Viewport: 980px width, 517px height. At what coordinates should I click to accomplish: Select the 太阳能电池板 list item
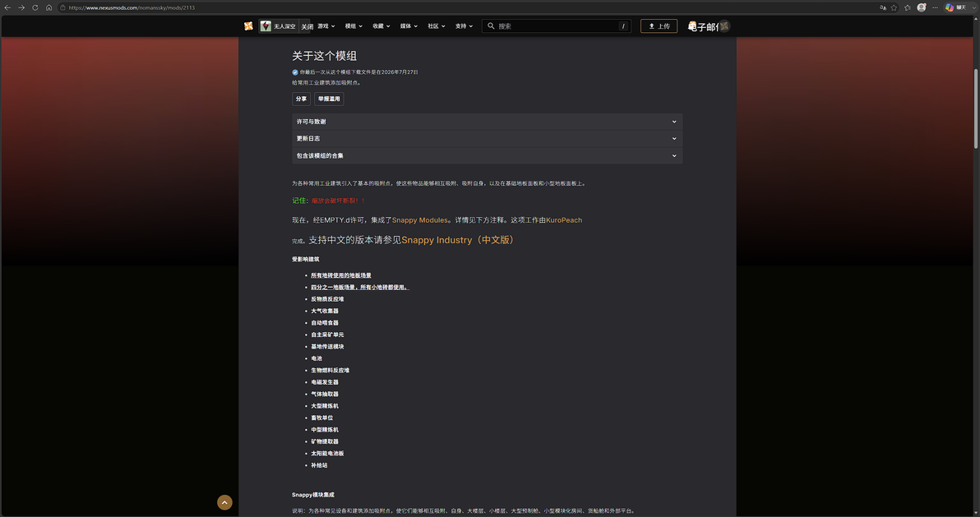coord(327,453)
